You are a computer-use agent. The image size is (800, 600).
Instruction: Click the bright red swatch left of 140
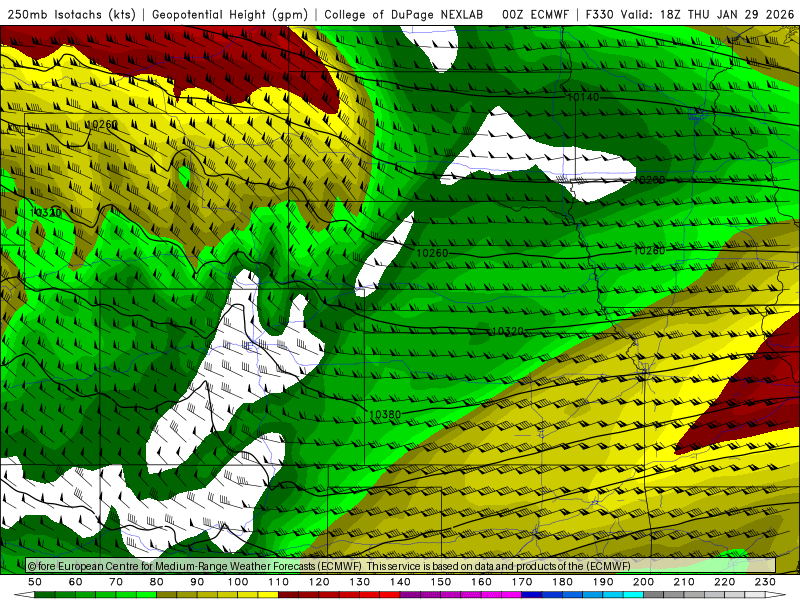[390, 595]
